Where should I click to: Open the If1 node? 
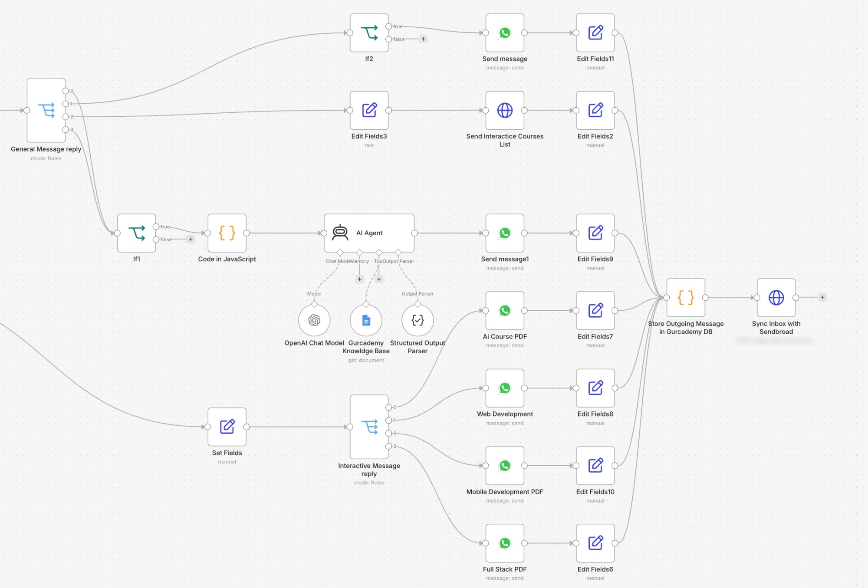click(136, 233)
